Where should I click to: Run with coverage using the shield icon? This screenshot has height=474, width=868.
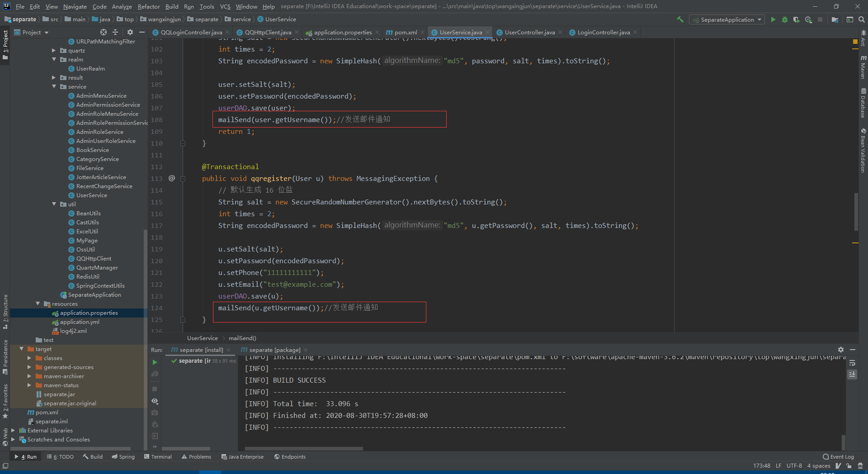[797, 19]
